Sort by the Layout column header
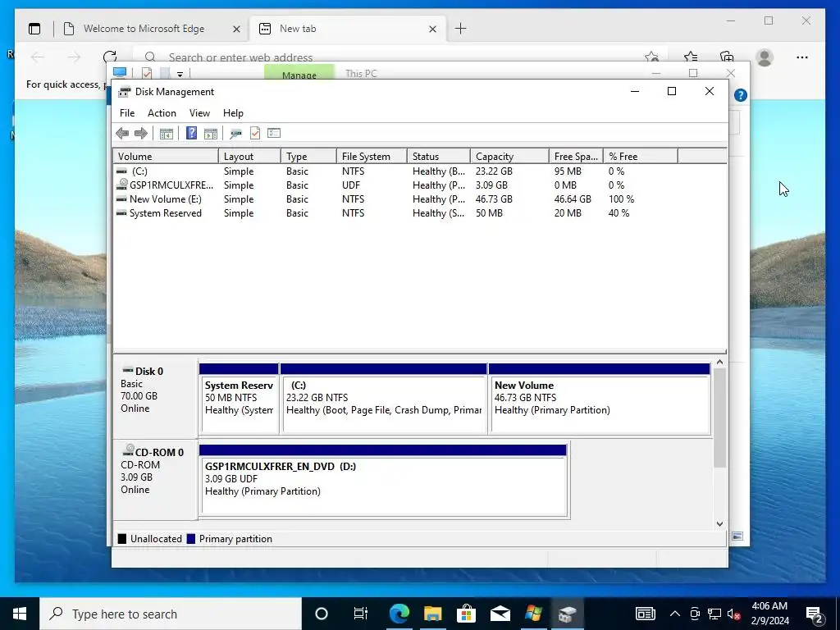840x630 pixels. click(249, 157)
